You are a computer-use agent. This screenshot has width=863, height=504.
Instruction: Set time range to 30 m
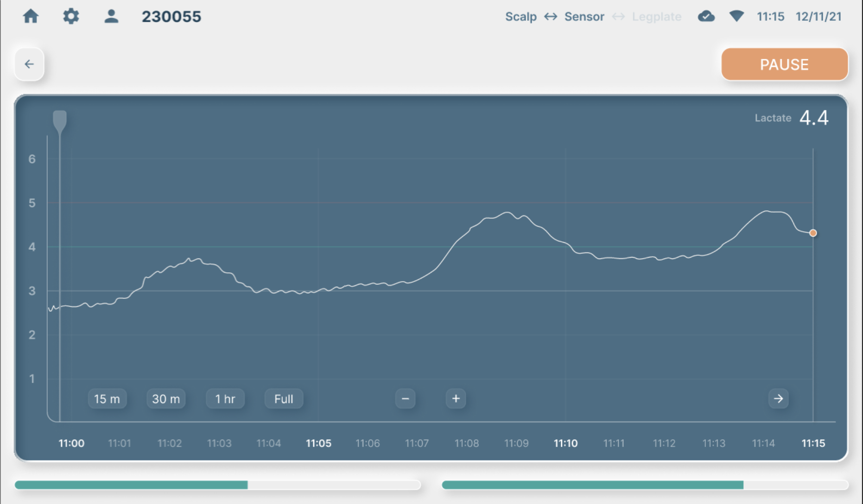(166, 399)
